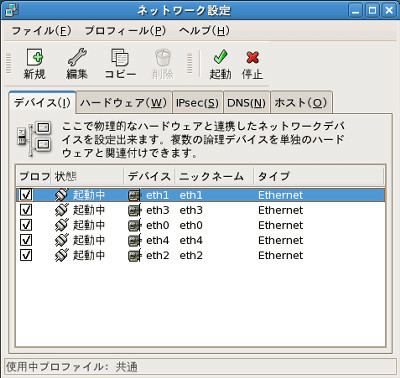The height and width of the screenshot is (378, 400).
Task: Click the plug status icon in eth2 row
Action: 62,255
